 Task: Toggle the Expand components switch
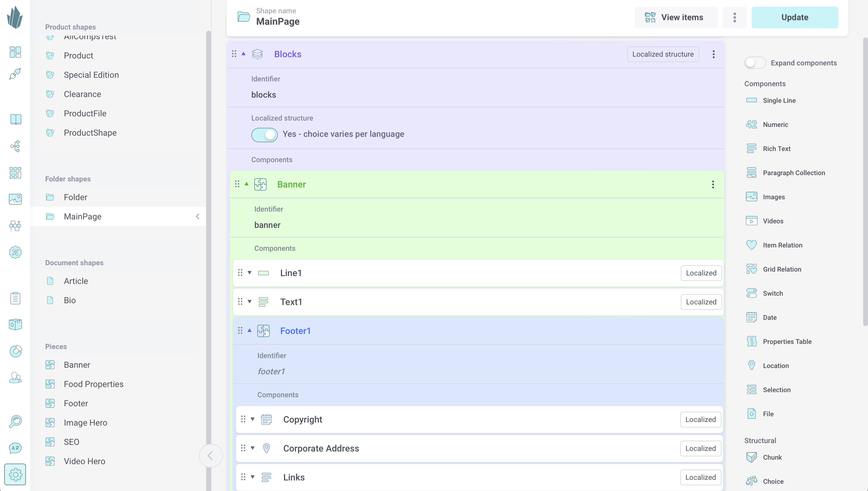point(755,63)
